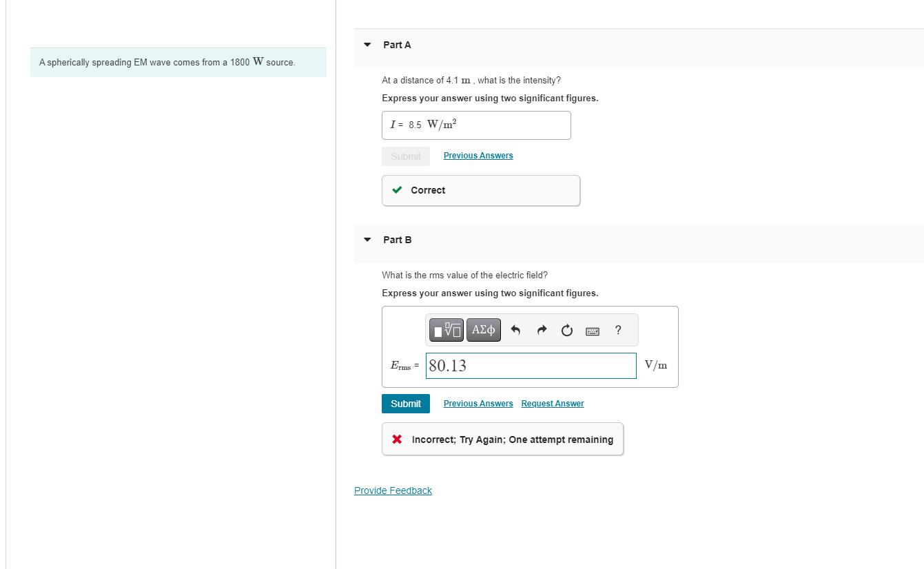This screenshot has height=569, width=924.
Task: Click the Erms answer input field
Action: pyautogui.click(x=531, y=366)
